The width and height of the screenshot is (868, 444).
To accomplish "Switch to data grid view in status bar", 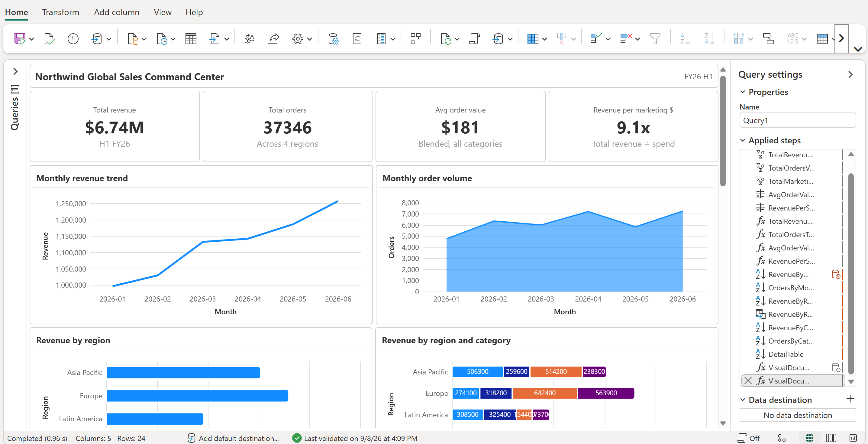I will (x=809, y=438).
